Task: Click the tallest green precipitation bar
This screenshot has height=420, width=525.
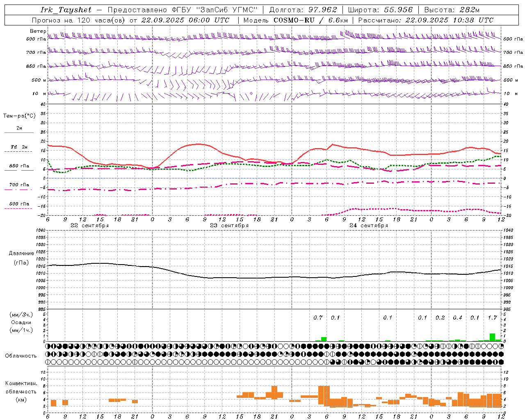Action: tap(492, 338)
